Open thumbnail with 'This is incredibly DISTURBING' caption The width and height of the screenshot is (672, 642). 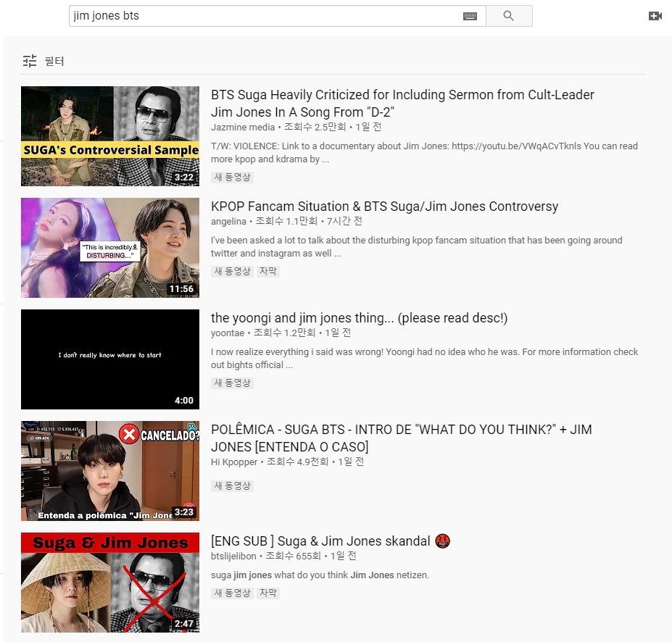point(110,248)
